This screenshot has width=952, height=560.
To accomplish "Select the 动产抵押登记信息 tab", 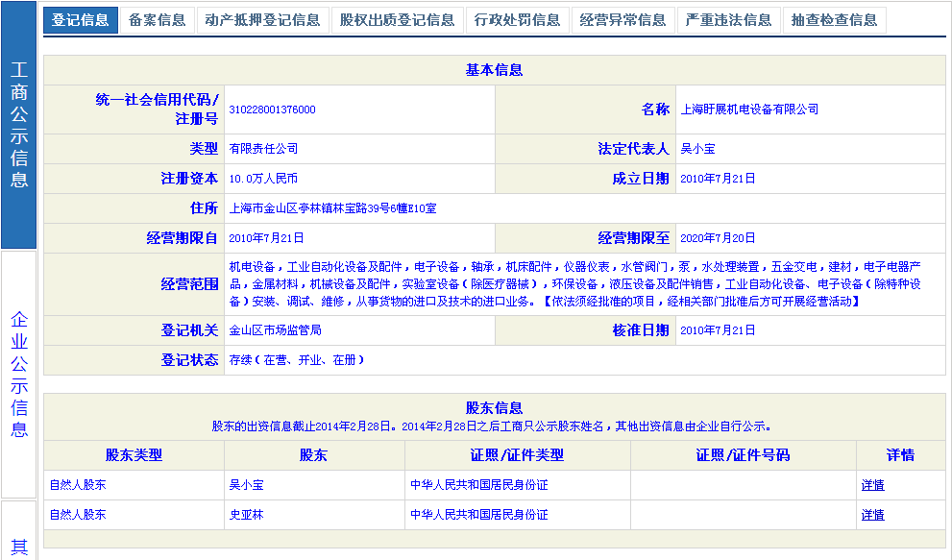I will (262, 20).
